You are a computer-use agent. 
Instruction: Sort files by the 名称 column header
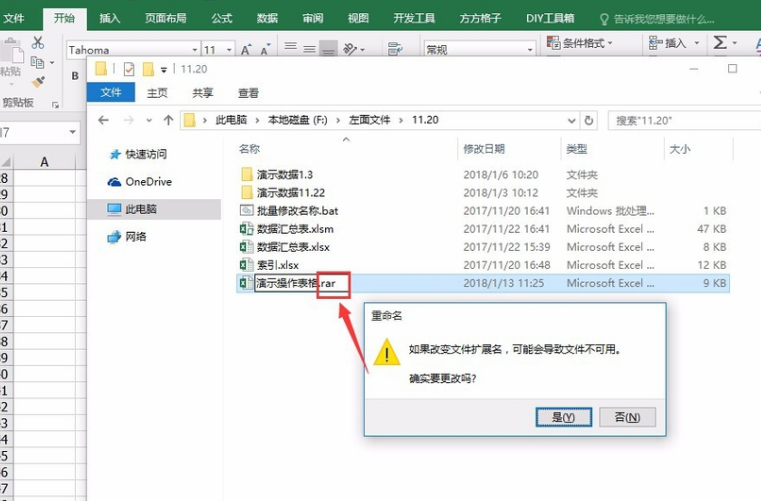click(x=249, y=149)
